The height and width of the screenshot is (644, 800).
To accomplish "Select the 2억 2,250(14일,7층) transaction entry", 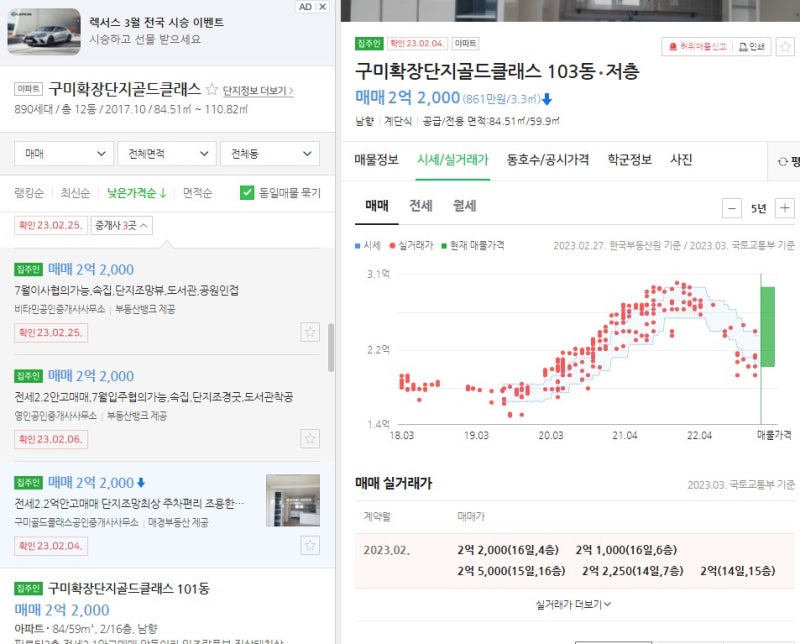I will coord(633,571).
